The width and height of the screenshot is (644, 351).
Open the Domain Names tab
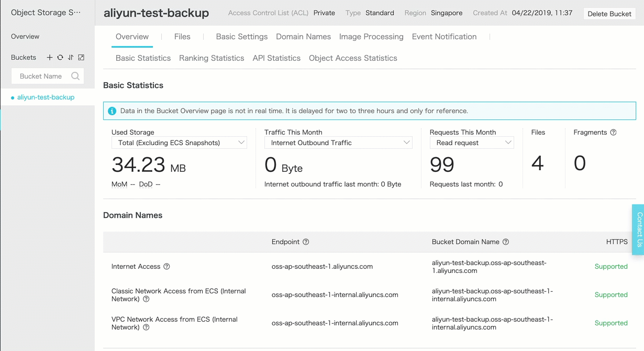303,37
